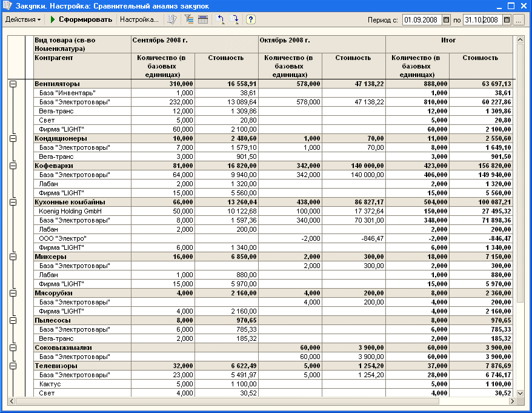The image size is (532, 413).
Task: Open calendar for end date 31.10.2008
Action: tap(507, 20)
